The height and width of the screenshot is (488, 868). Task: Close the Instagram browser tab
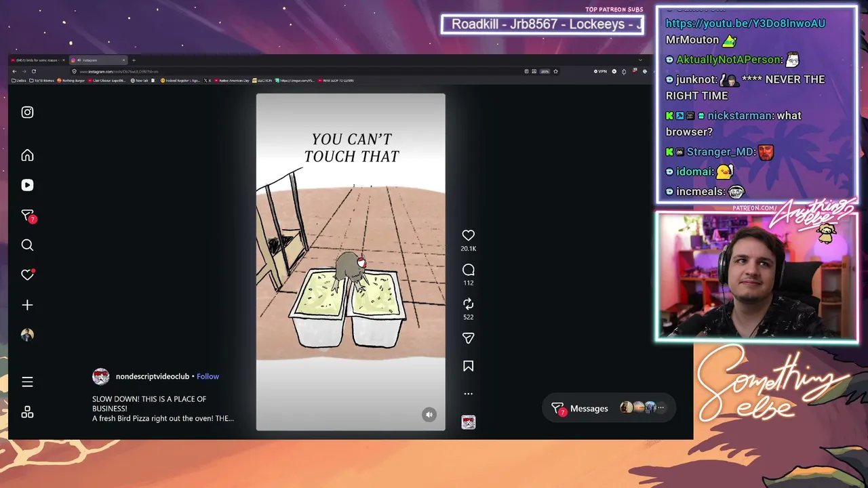123,60
